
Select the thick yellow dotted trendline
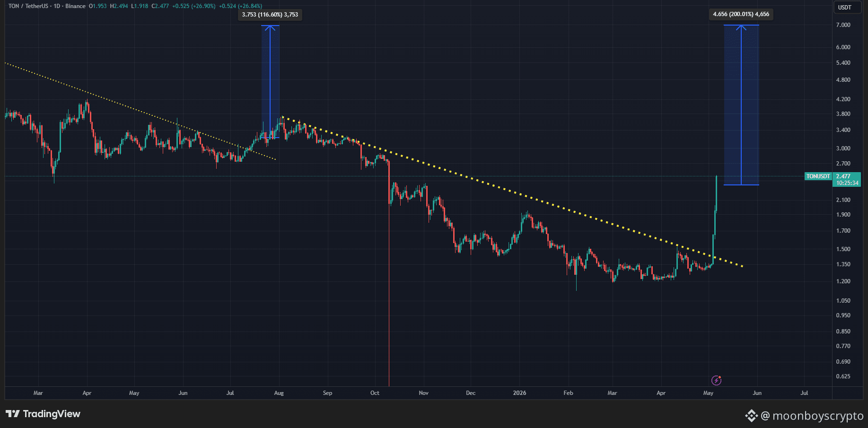512,192
